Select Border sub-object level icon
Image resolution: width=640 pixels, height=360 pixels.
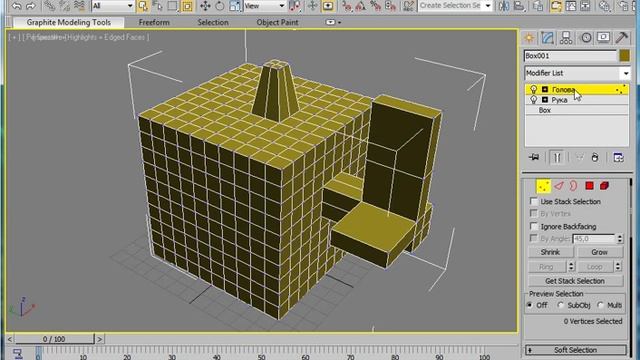tap(573, 186)
